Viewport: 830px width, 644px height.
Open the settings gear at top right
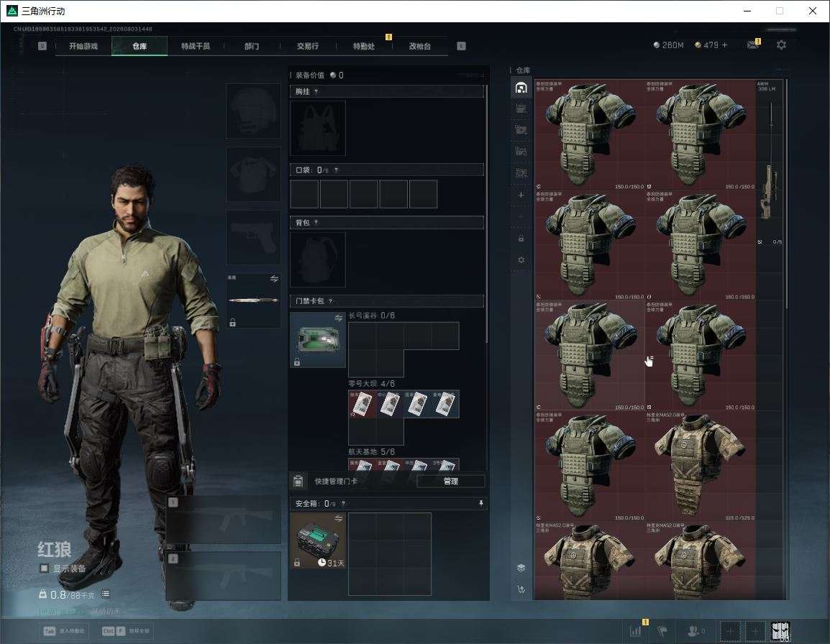tap(781, 45)
